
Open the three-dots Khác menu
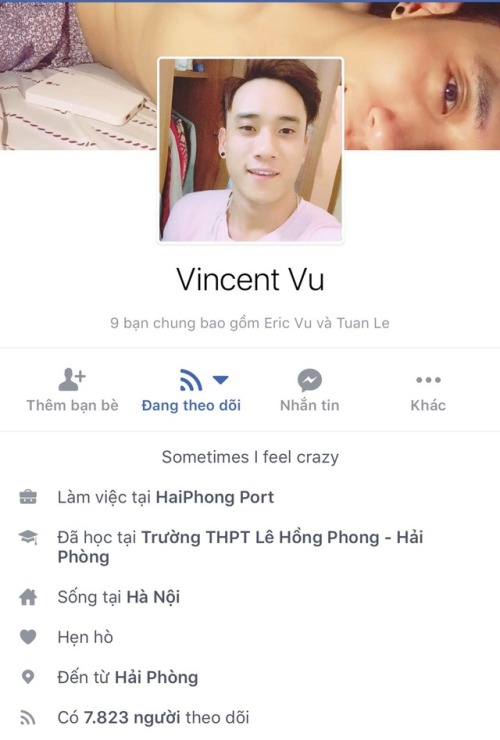tap(428, 380)
